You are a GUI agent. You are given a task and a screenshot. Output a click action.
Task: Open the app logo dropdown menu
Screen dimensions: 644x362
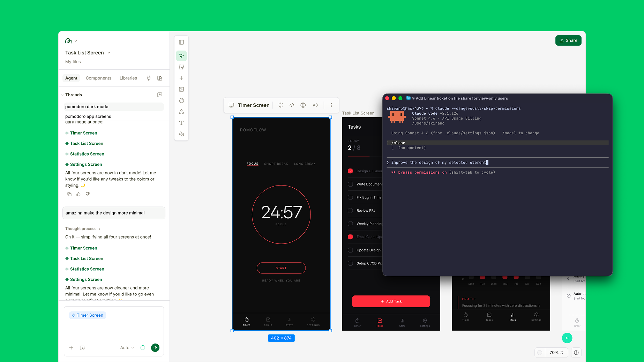[71, 41]
